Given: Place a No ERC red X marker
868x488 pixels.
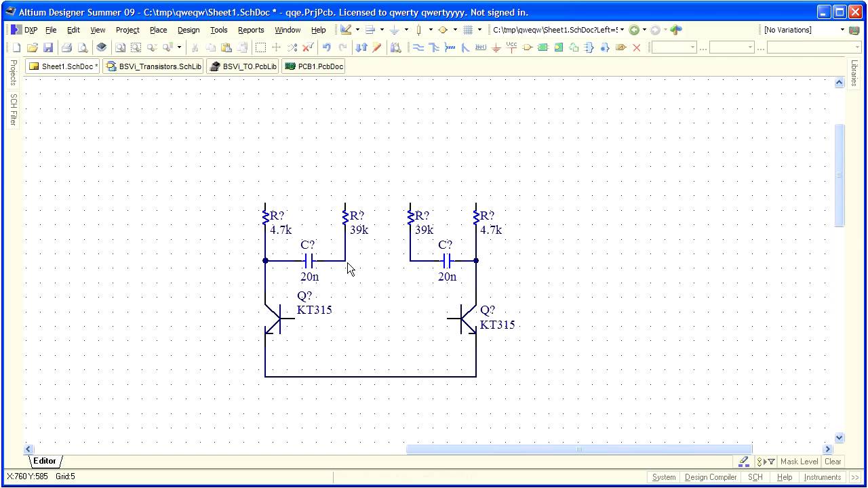Looking at the screenshot, I should pos(636,47).
